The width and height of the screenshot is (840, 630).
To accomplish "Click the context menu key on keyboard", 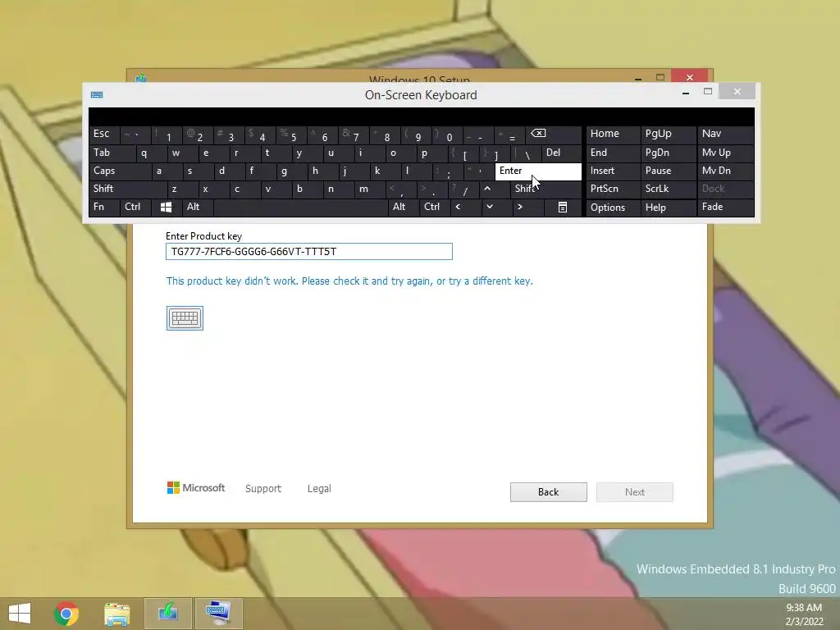I will pos(563,207).
